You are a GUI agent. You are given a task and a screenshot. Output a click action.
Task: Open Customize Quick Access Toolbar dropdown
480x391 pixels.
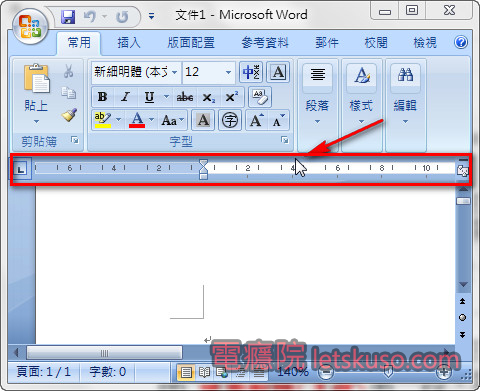[152, 16]
